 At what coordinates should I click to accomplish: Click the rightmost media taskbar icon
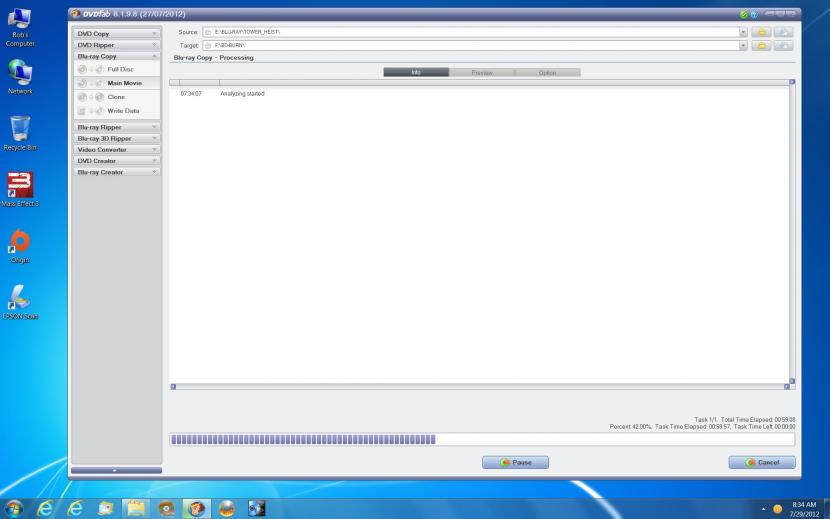(x=257, y=508)
